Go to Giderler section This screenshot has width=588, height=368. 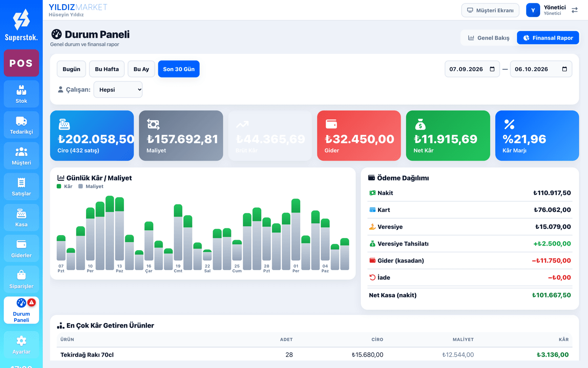click(21, 249)
